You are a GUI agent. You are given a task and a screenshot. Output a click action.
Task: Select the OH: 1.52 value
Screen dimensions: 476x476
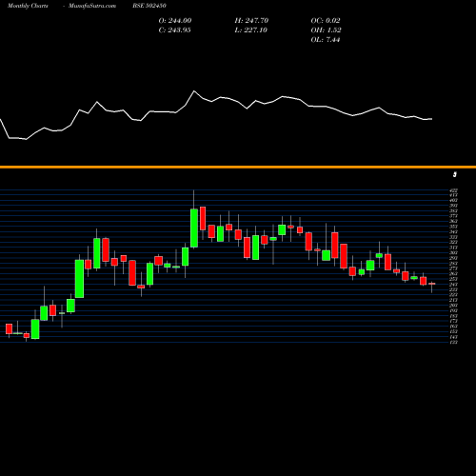coord(326,30)
